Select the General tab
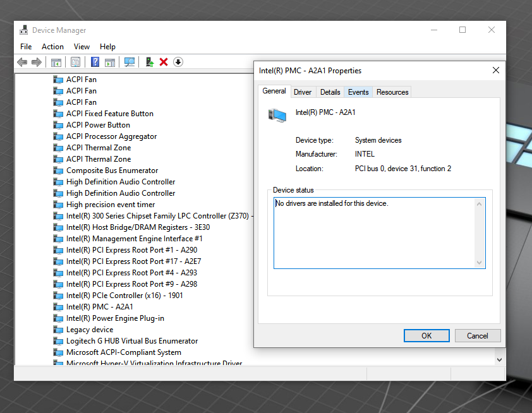 coord(274,91)
